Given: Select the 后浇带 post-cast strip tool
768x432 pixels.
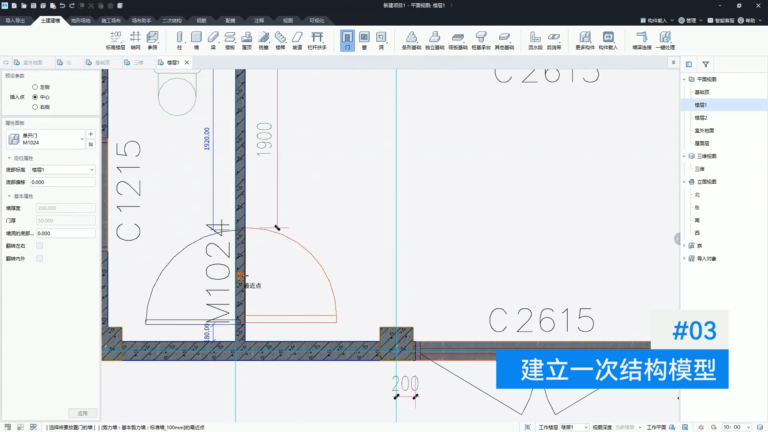Looking at the screenshot, I should pos(554,40).
